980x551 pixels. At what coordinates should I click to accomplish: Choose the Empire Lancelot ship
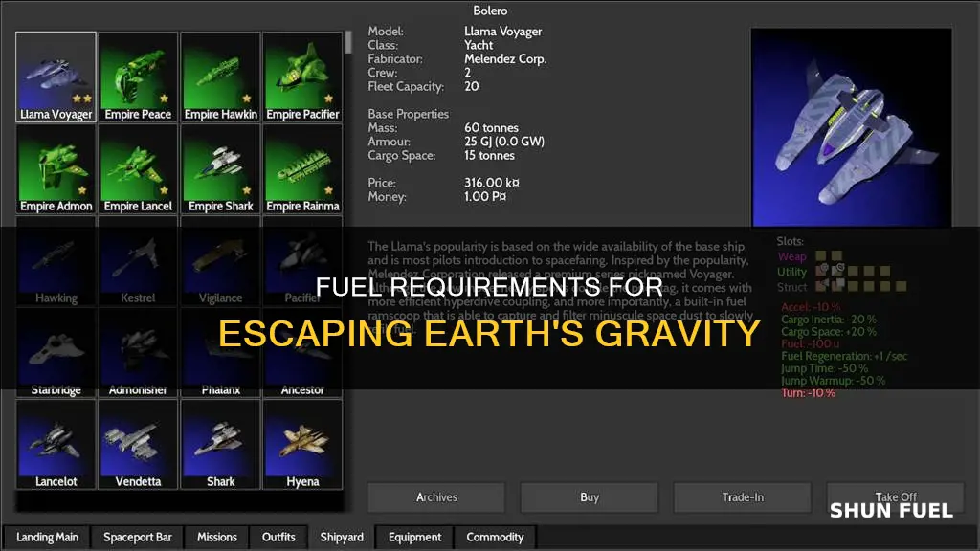click(138, 168)
